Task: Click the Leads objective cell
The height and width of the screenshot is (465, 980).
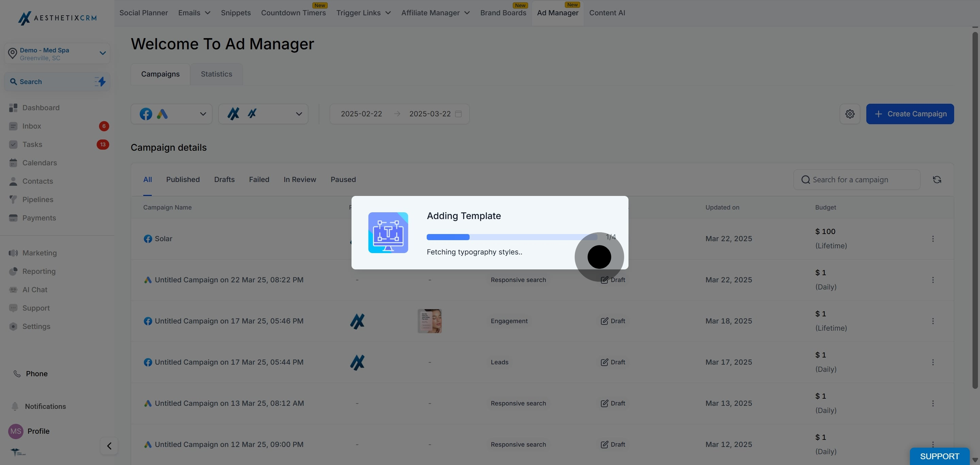Action: tap(500, 362)
